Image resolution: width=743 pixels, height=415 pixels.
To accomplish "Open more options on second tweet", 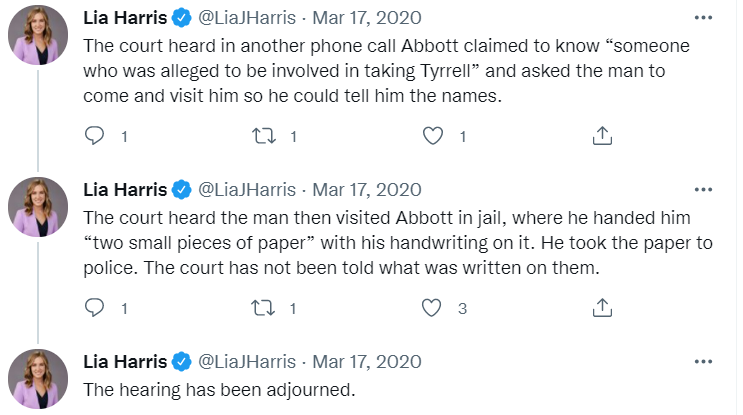I will 704,189.
